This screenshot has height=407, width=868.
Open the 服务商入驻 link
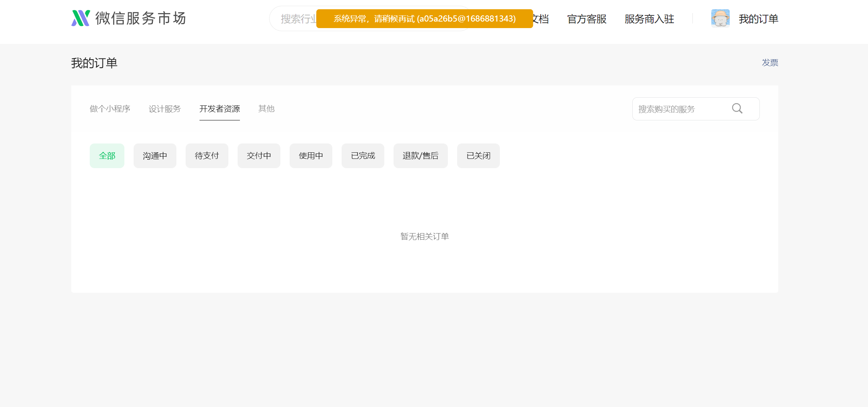[649, 19]
